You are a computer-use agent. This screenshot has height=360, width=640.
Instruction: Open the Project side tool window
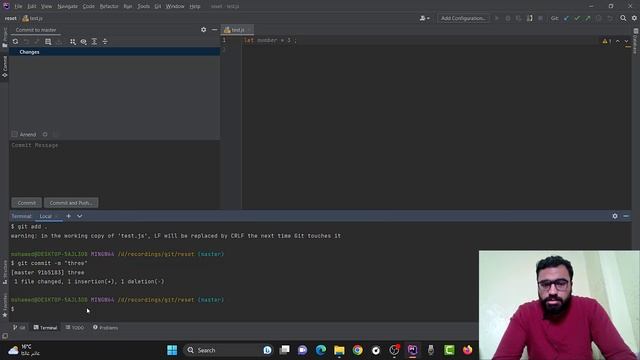click(4, 38)
